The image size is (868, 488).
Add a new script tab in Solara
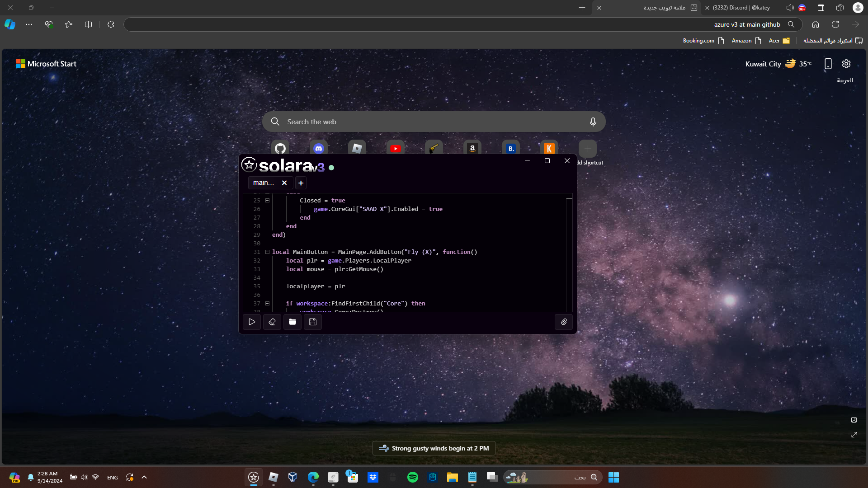pyautogui.click(x=301, y=183)
